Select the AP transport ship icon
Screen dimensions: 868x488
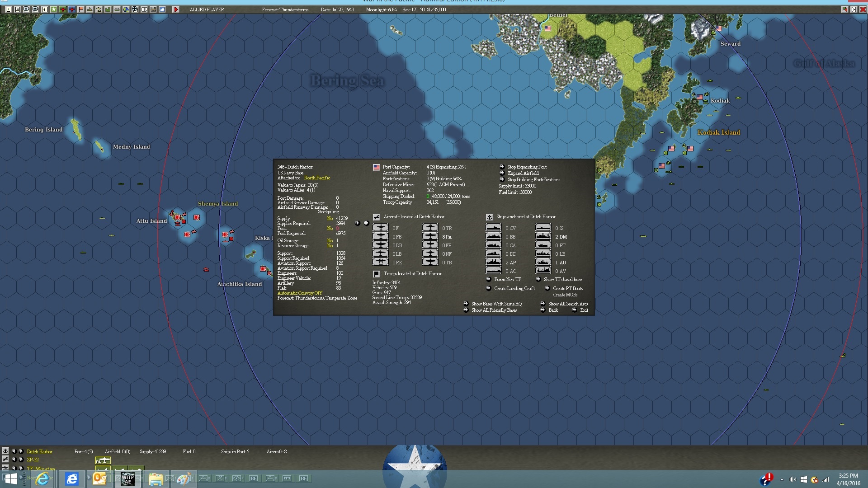[493, 262]
